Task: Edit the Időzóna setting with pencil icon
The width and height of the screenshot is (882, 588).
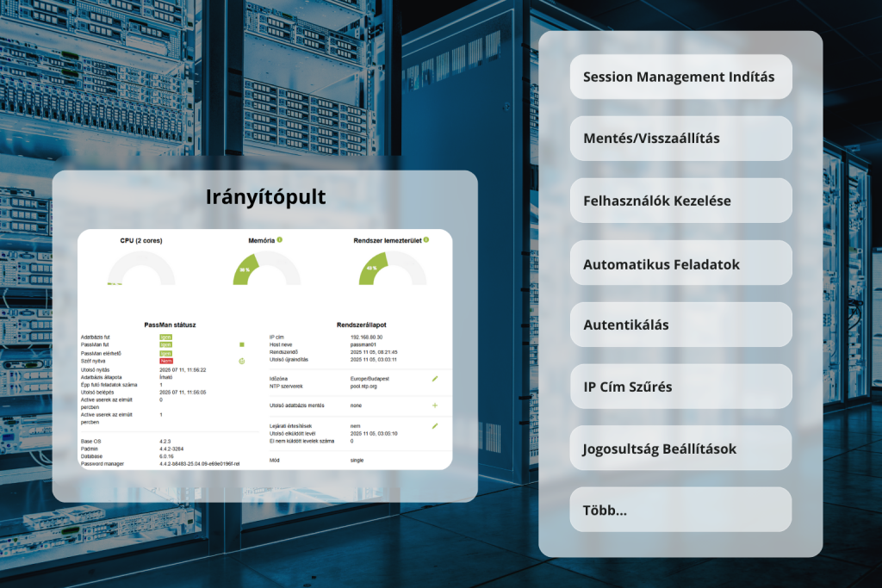Action: tap(435, 378)
